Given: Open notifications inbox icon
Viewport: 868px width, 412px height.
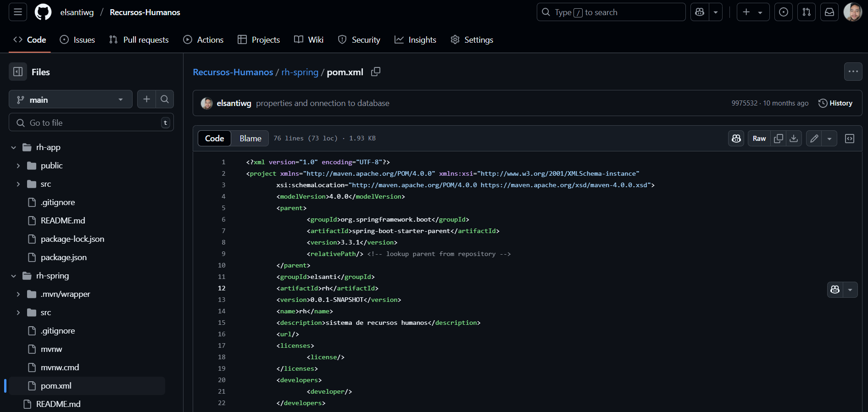Looking at the screenshot, I should click(x=829, y=12).
